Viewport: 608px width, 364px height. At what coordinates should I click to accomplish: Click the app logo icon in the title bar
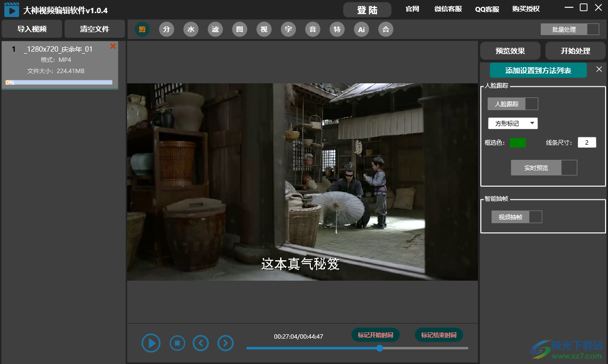[12, 10]
